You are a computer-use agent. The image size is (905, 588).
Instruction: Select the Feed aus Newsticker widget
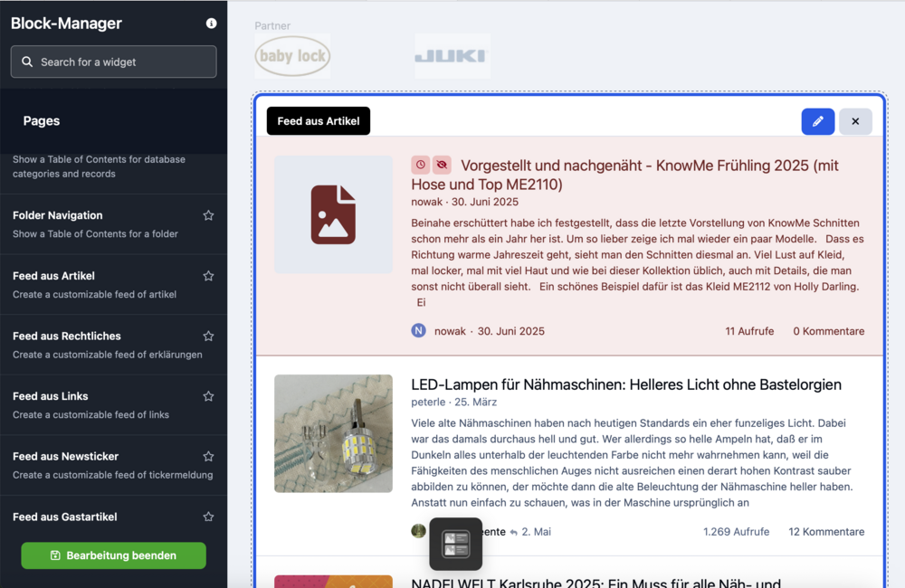[114, 465]
